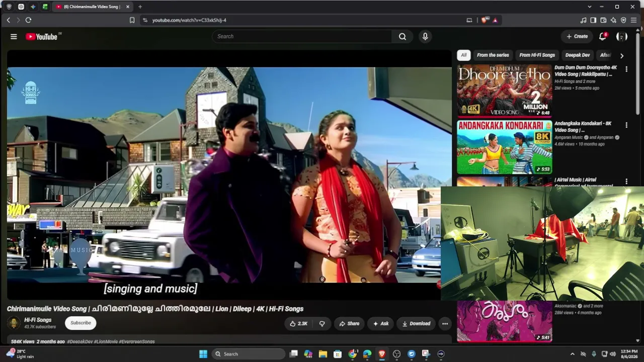Screen dimensions: 644x362
Task: Open the Ask AI button
Action: pyautogui.click(x=380, y=324)
